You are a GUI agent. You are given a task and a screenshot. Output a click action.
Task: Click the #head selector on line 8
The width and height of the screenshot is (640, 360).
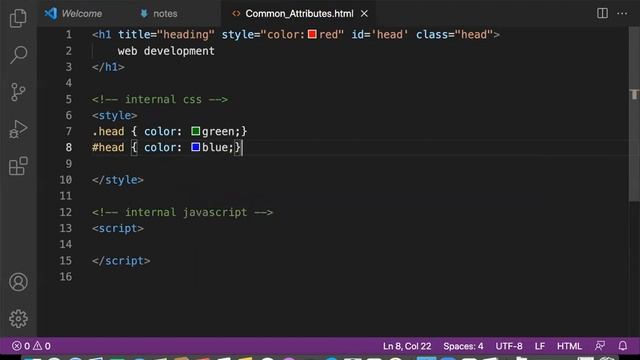click(108, 147)
